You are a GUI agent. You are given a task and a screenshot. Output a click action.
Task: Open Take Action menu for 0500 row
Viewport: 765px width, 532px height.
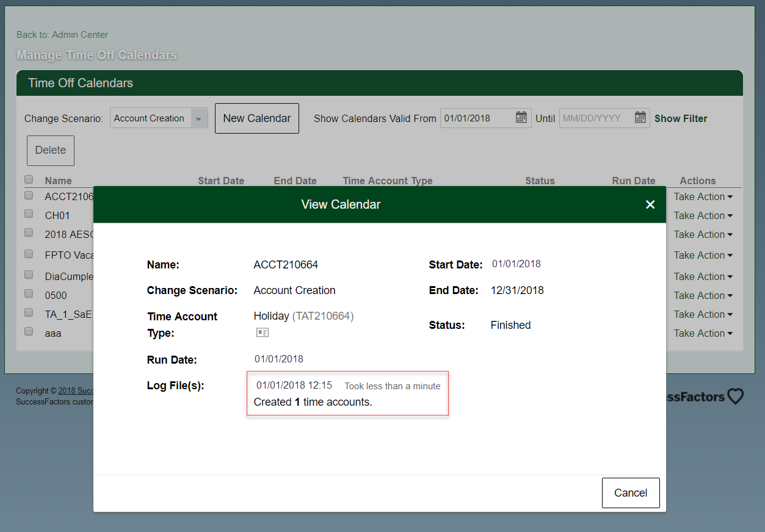(703, 295)
